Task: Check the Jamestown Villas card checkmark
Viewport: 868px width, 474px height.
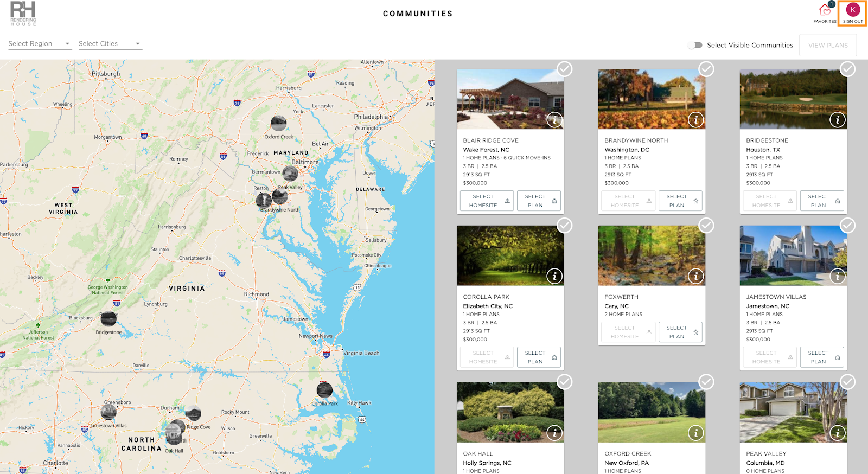Action: pyautogui.click(x=848, y=225)
